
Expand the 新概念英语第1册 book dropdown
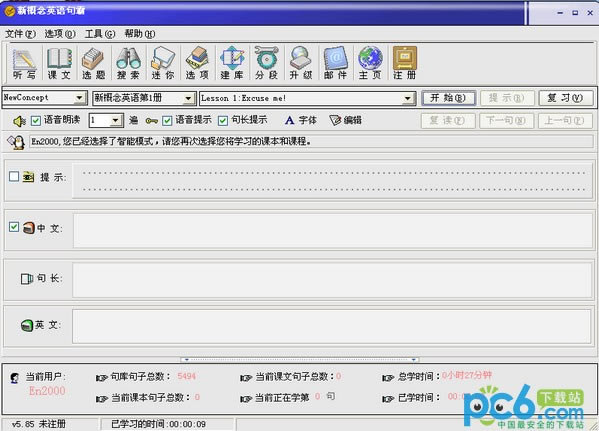pos(188,98)
